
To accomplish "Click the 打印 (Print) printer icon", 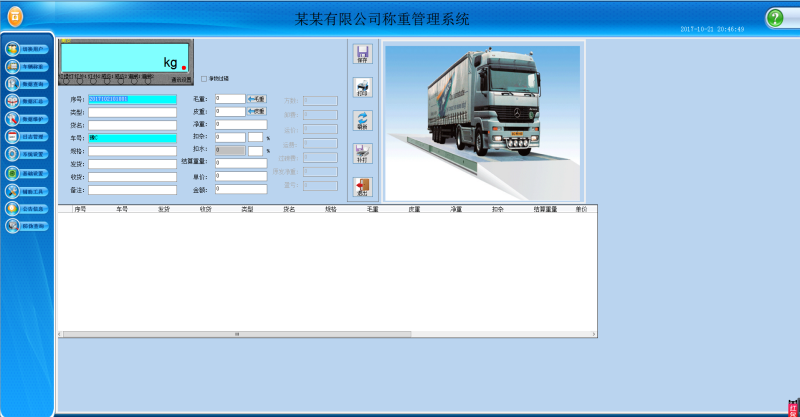I will tap(362, 87).
